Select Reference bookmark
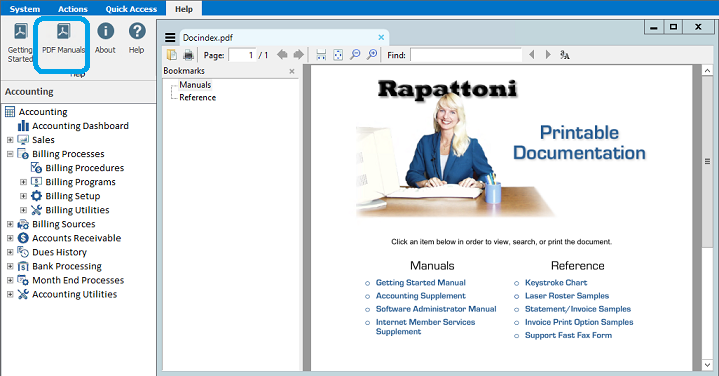 click(198, 97)
